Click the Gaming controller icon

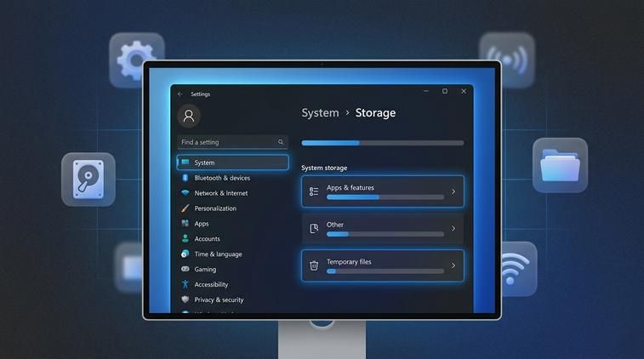[185, 269]
